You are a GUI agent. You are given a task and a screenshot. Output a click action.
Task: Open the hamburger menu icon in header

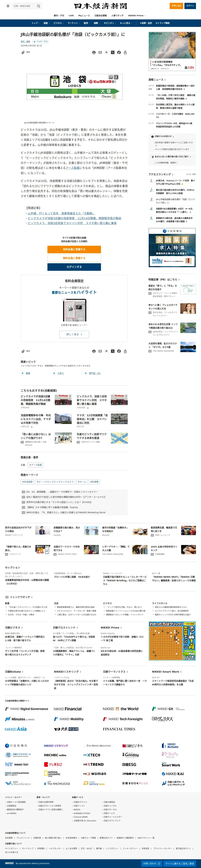coord(8,6)
